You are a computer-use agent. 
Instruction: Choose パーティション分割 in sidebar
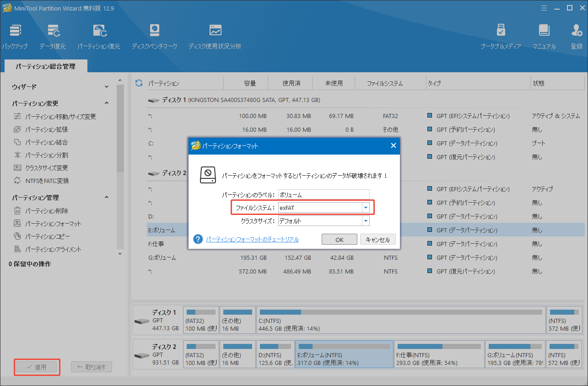click(41, 155)
